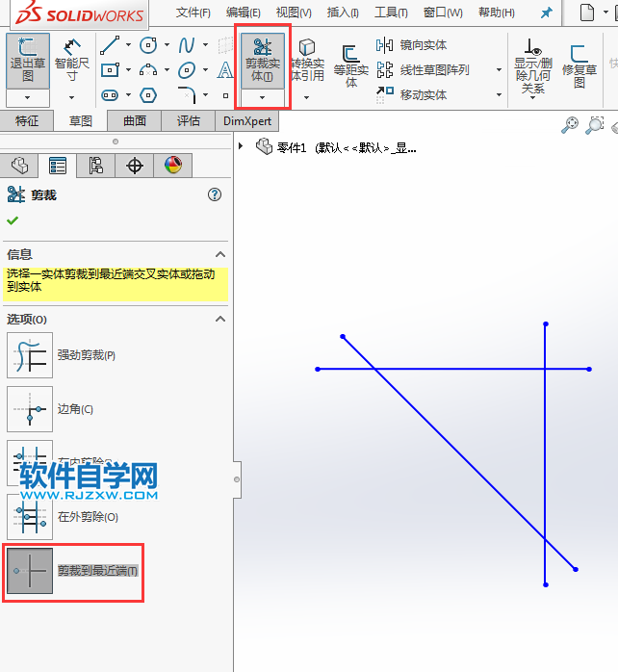Open the 帮助(H) menu

click(x=497, y=13)
